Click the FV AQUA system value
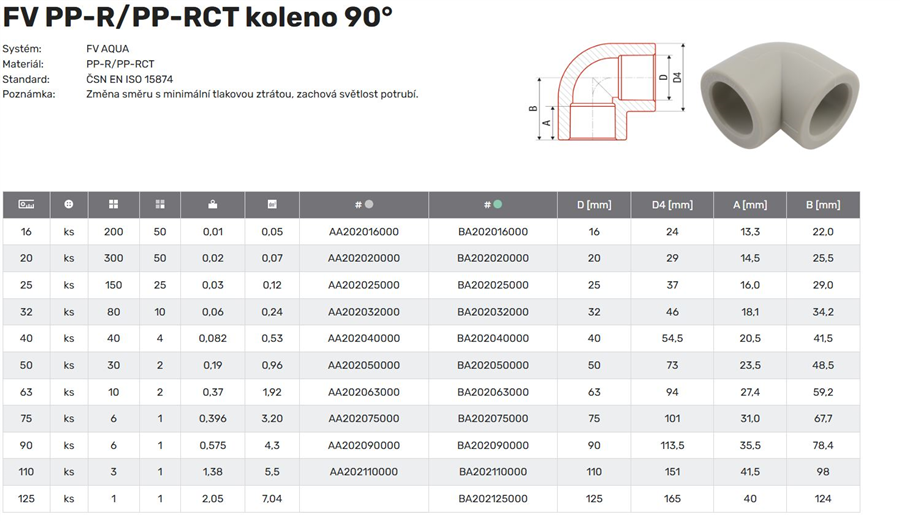The width and height of the screenshot is (900, 521). pyautogui.click(x=107, y=49)
